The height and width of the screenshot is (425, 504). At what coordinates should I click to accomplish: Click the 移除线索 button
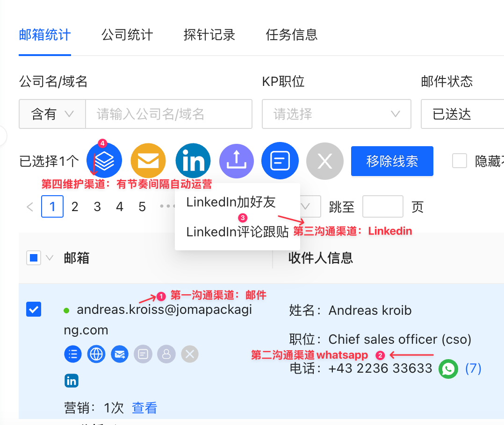click(x=392, y=161)
